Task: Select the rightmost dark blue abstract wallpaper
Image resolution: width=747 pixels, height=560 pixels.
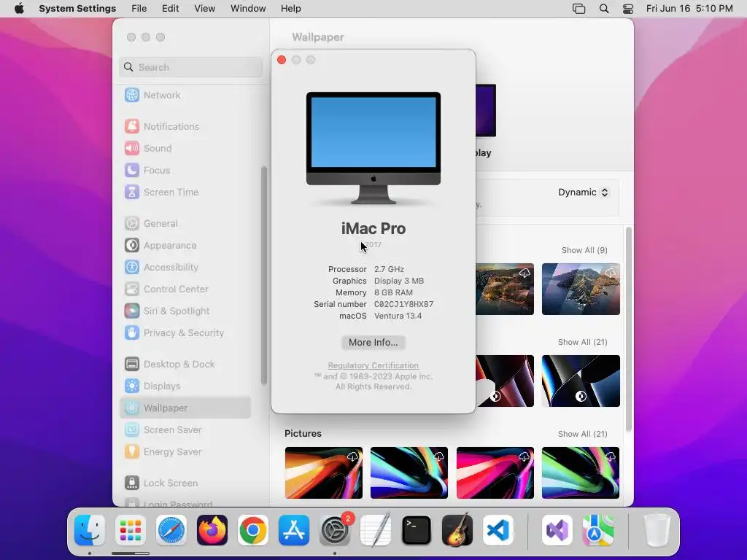Action: [x=581, y=381]
